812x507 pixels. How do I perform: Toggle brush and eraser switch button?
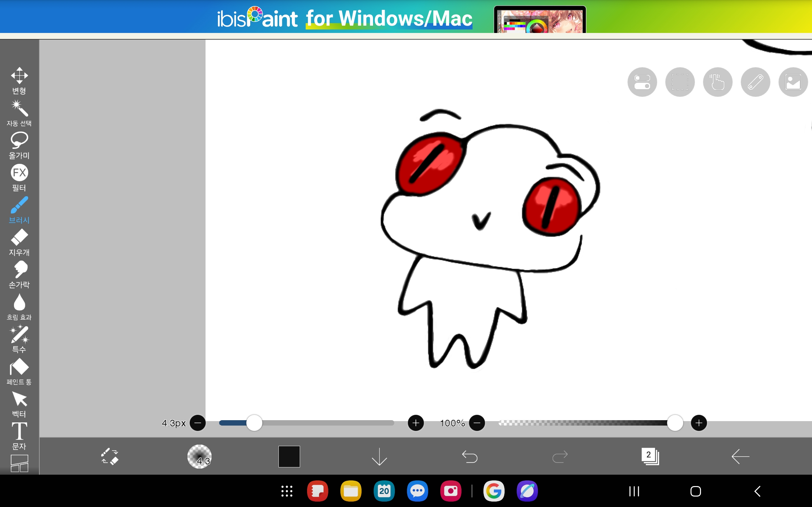[110, 456]
